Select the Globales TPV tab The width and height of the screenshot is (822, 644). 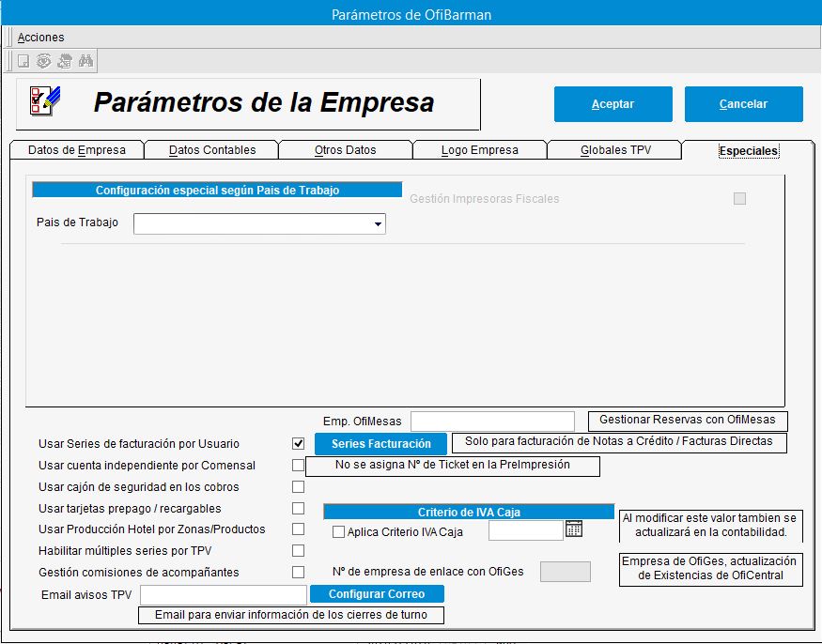(x=615, y=150)
